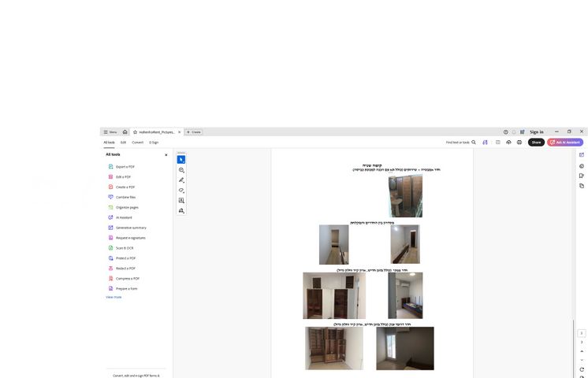Click the upload to cloud icon
The image size is (588, 378).
(x=508, y=143)
